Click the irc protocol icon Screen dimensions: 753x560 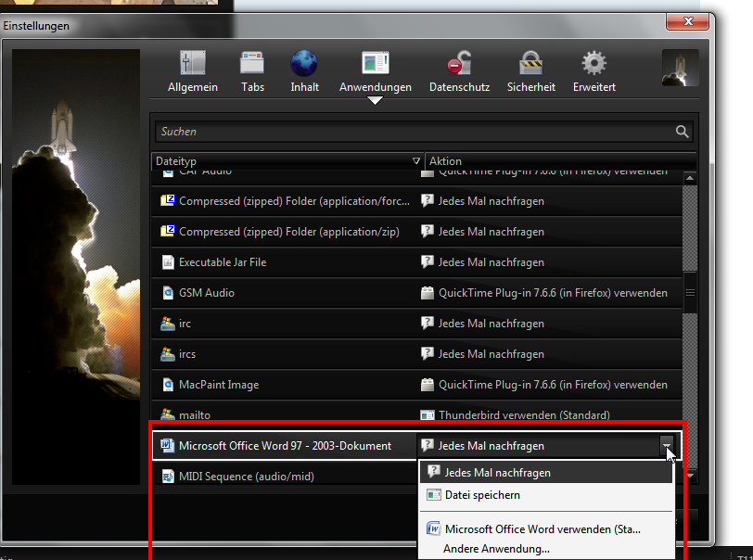tap(168, 324)
